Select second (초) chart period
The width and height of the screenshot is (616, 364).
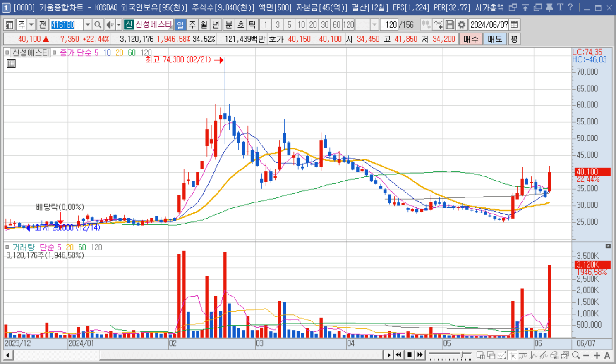point(241,25)
